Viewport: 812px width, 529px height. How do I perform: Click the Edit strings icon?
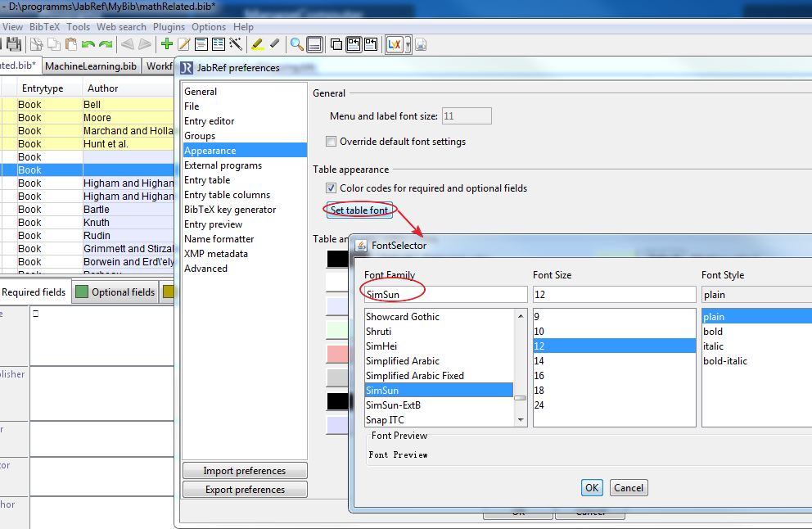click(219, 44)
